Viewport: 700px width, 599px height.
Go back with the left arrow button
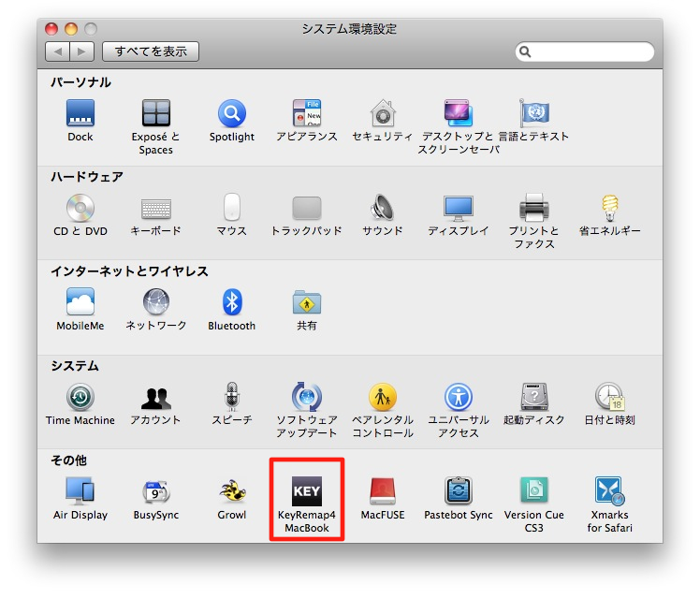coord(58,51)
